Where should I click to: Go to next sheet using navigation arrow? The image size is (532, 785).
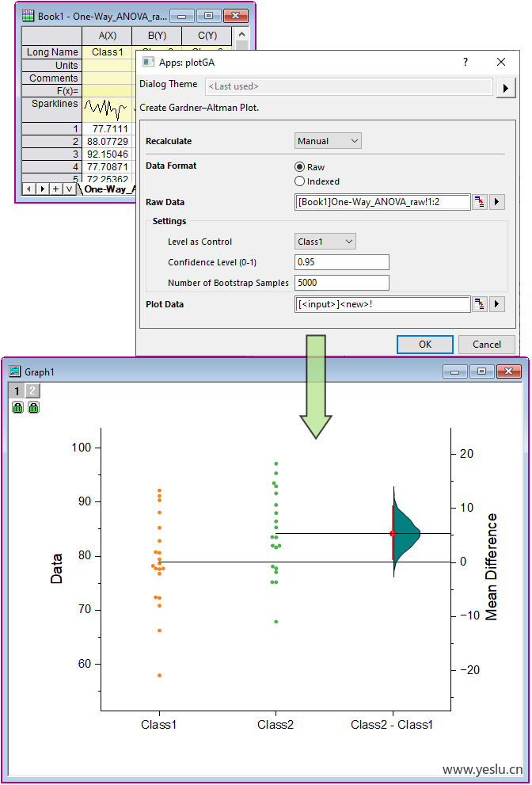pos(43,189)
